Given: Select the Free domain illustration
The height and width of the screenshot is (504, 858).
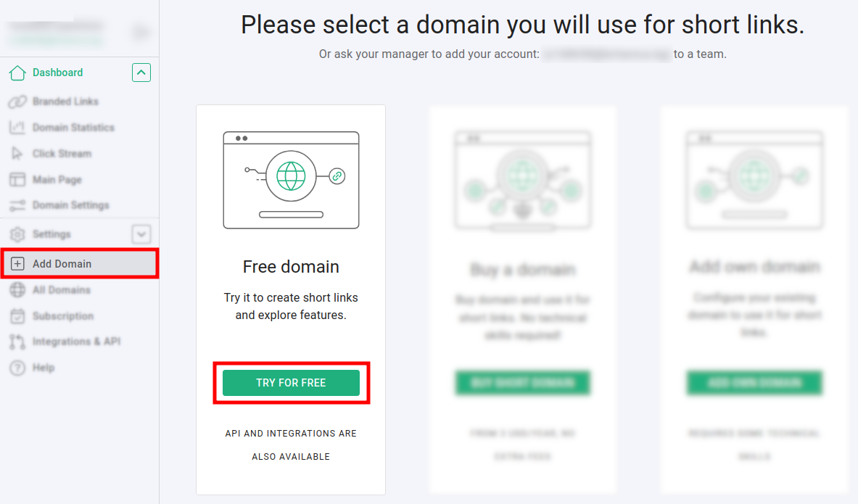Looking at the screenshot, I should [x=291, y=180].
